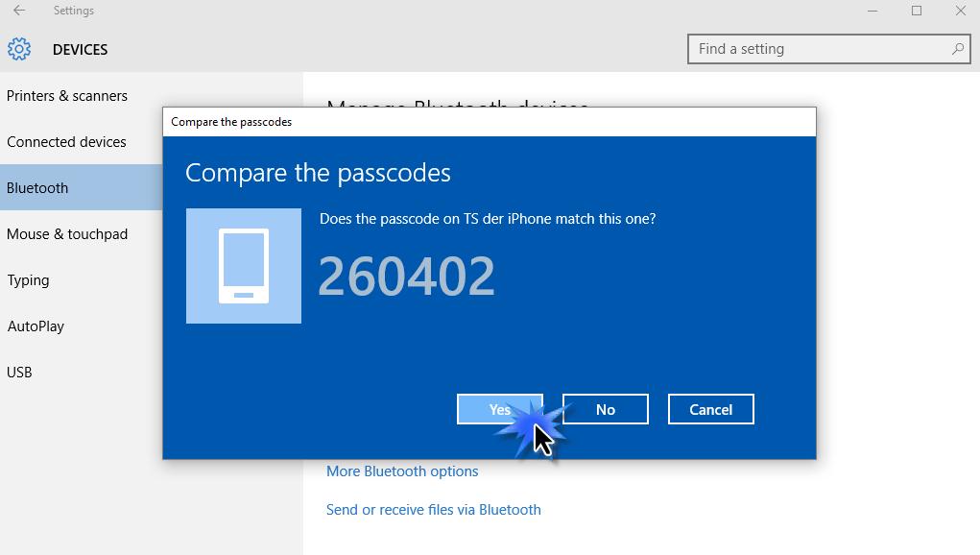Confirm passcode match with Yes button
This screenshot has height=555, width=980.
point(500,409)
